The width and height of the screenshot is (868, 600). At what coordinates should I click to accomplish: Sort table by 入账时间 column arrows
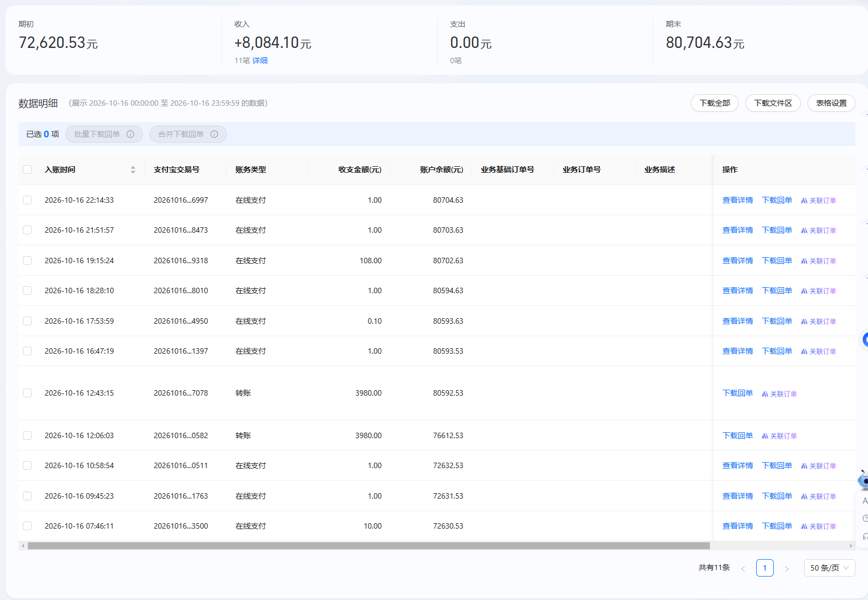click(x=132, y=169)
